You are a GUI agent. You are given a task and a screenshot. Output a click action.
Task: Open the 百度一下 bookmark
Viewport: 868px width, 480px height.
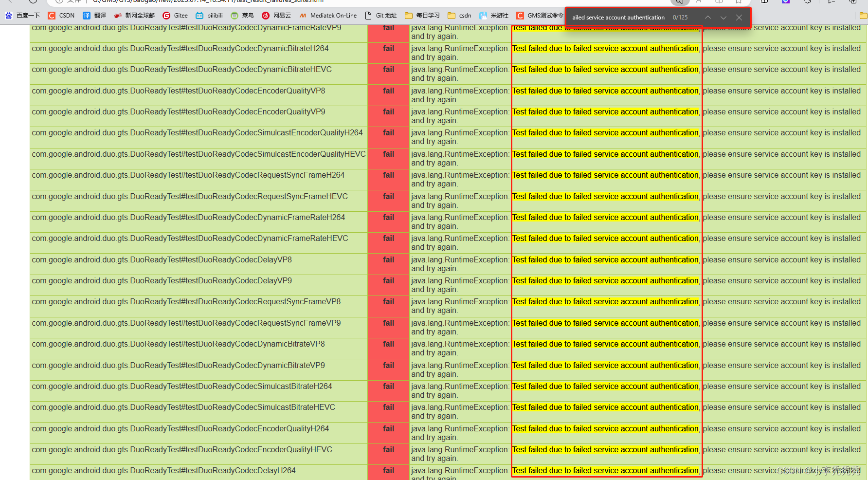22,15
